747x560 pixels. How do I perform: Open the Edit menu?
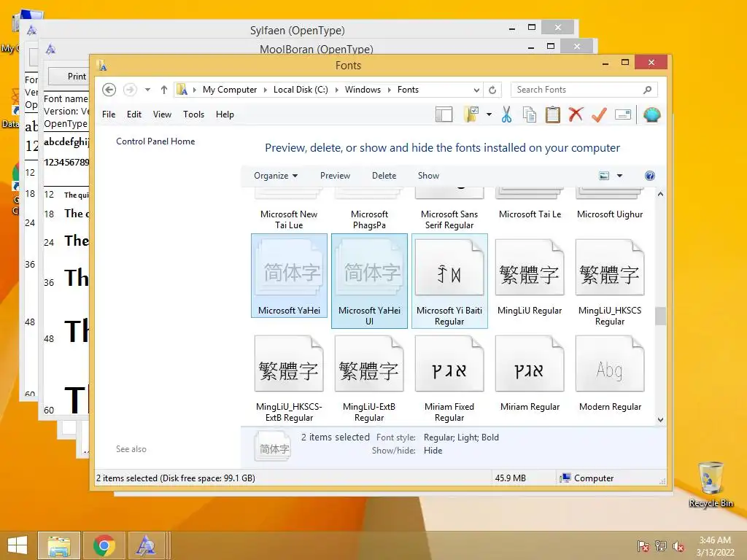click(x=134, y=114)
